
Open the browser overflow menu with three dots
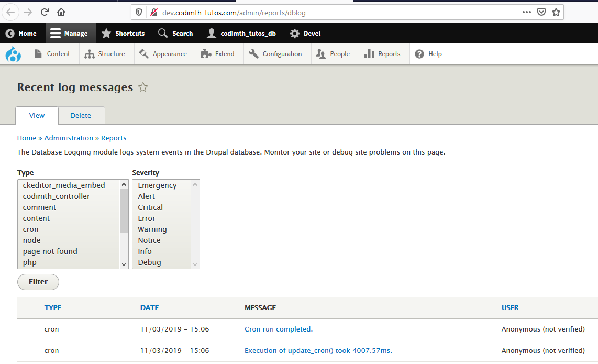[x=526, y=12]
